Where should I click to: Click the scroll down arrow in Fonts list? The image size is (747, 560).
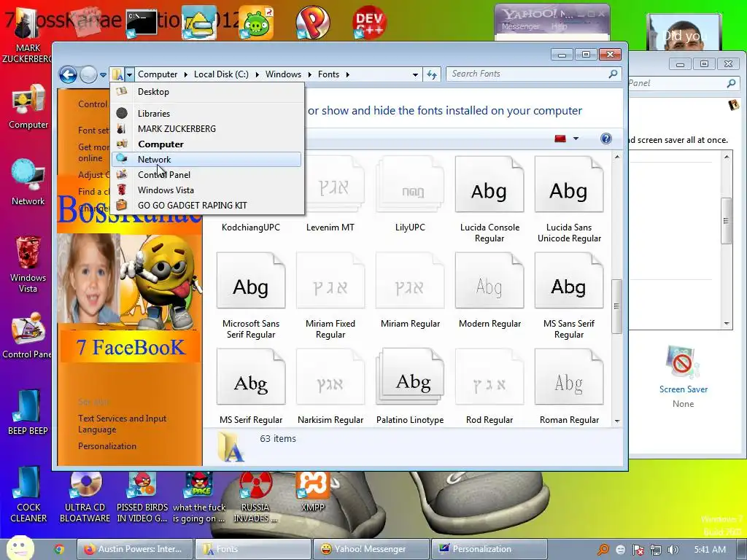617,421
